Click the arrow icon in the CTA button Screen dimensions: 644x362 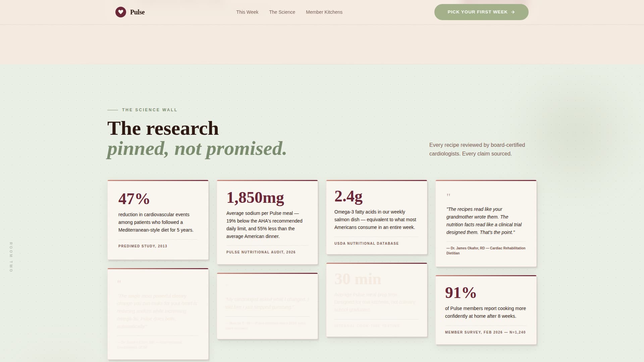pyautogui.click(x=513, y=12)
